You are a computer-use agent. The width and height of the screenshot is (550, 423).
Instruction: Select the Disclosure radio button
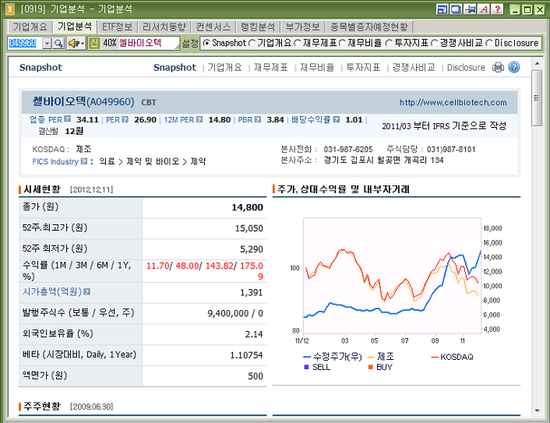click(489, 43)
